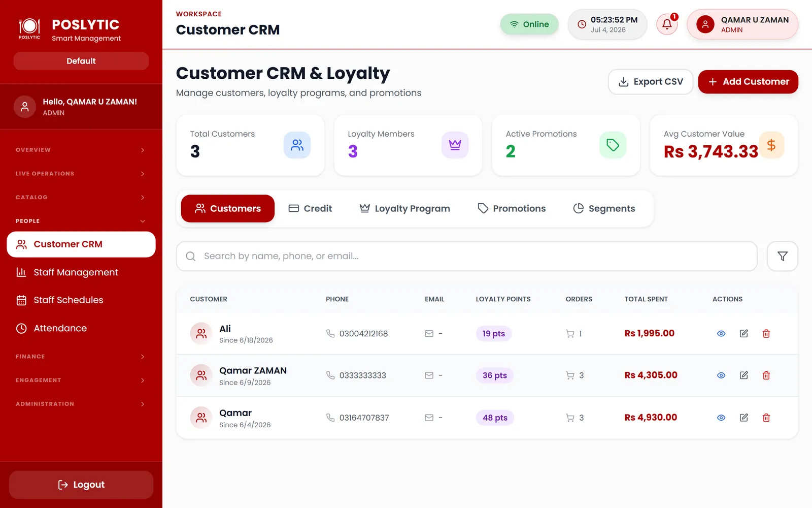Click the sidebar user avatar icon

tap(24, 107)
